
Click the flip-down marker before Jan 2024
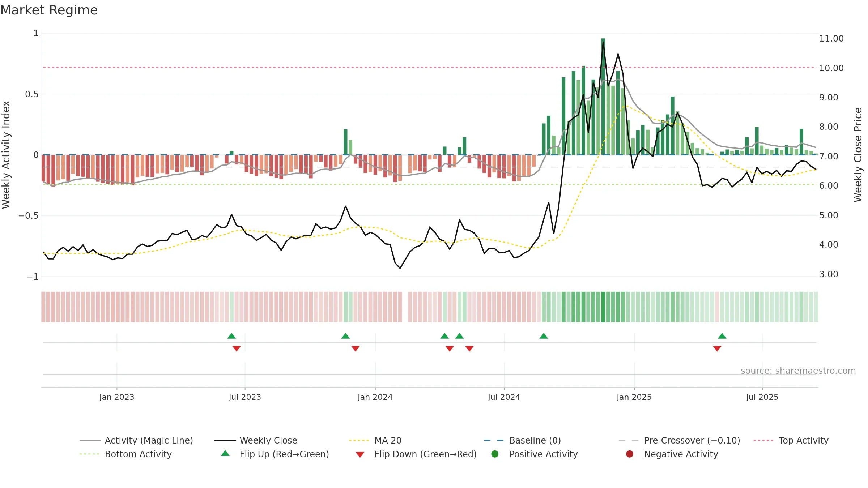[356, 348]
